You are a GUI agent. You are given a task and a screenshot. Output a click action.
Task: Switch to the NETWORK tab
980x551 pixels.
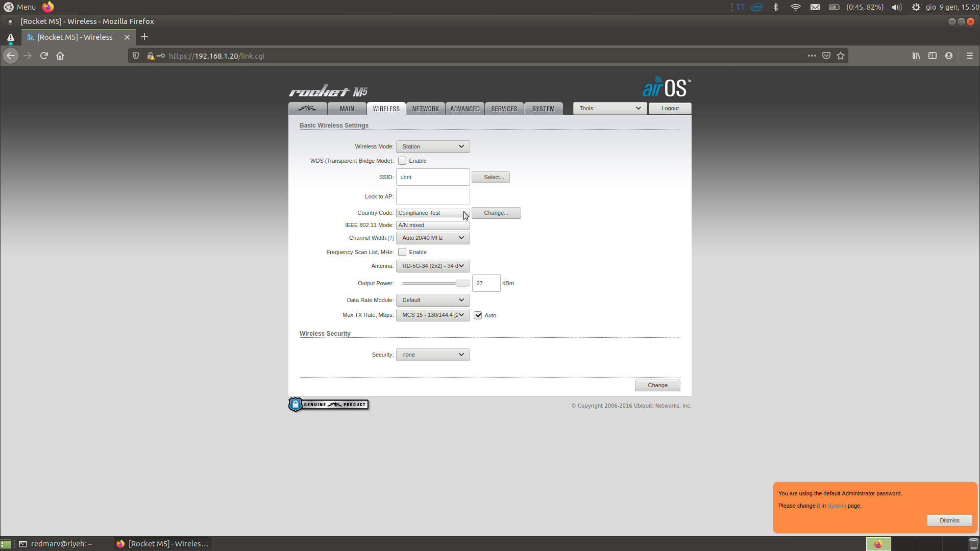pyautogui.click(x=426, y=109)
